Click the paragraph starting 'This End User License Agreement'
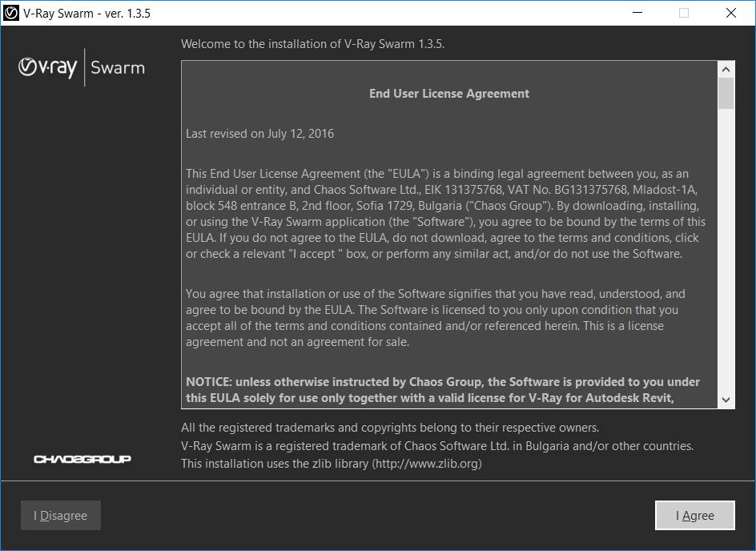The image size is (756, 551). point(445,214)
